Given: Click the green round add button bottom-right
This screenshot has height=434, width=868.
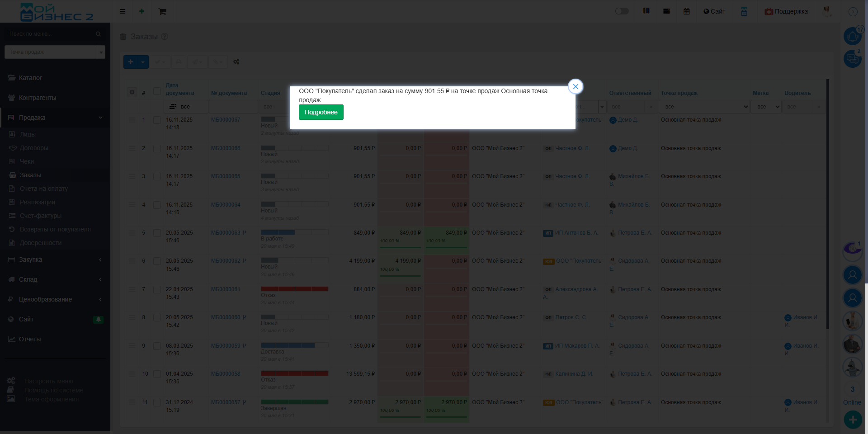Looking at the screenshot, I should click(x=852, y=420).
